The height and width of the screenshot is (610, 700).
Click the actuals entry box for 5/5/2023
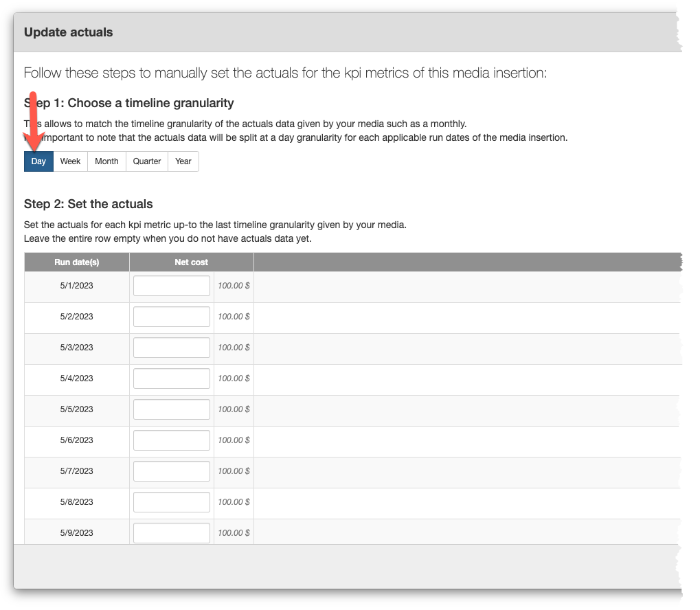coord(171,409)
